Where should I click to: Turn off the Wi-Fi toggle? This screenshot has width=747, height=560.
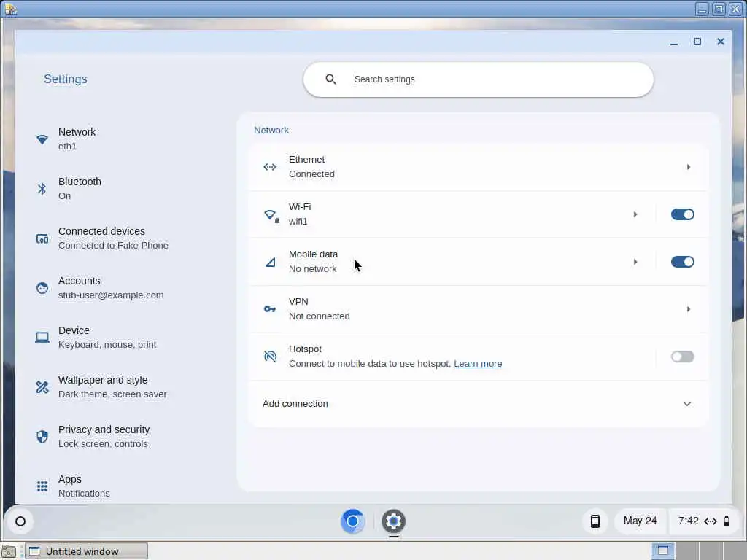click(x=682, y=214)
